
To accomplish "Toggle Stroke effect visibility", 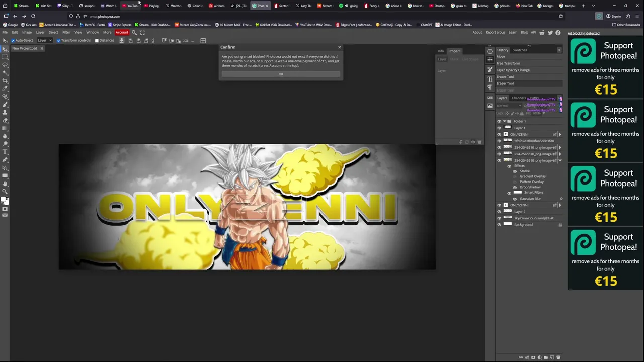I will click(515, 171).
